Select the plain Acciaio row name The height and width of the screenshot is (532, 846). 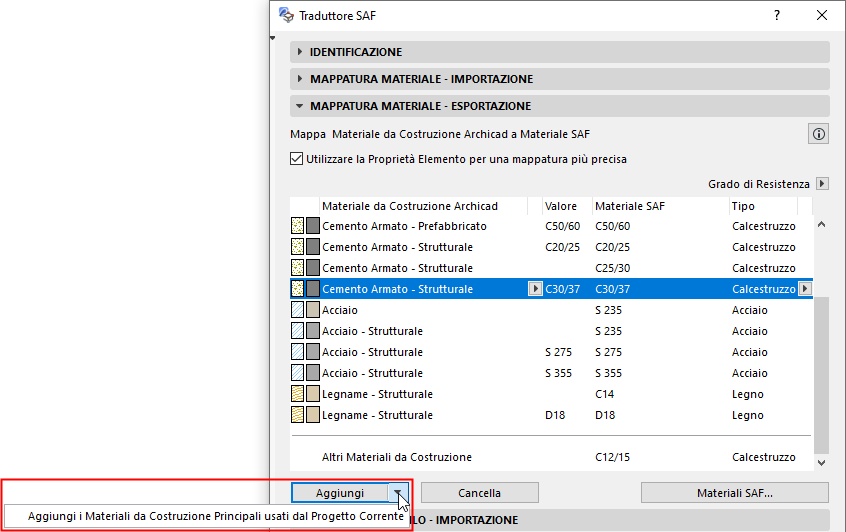coord(340,310)
